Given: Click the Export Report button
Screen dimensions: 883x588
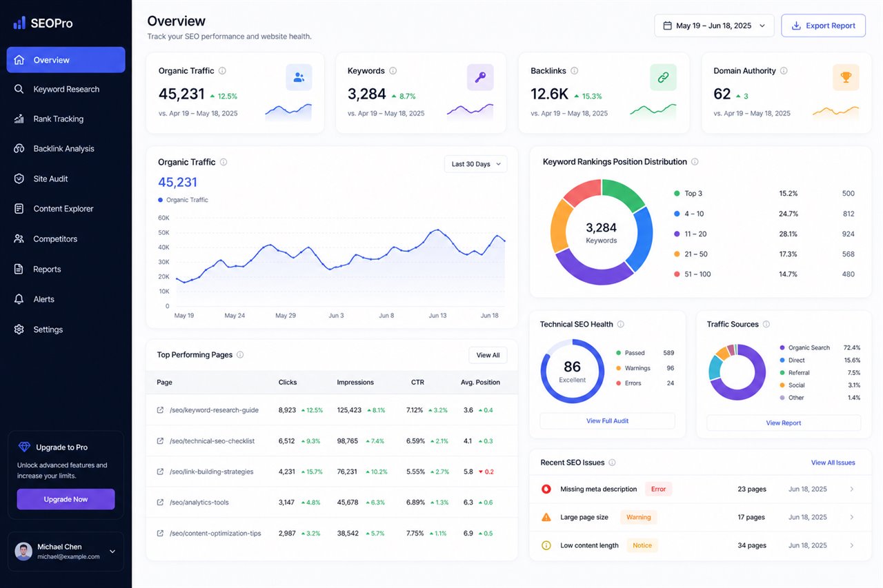Looking at the screenshot, I should (823, 26).
